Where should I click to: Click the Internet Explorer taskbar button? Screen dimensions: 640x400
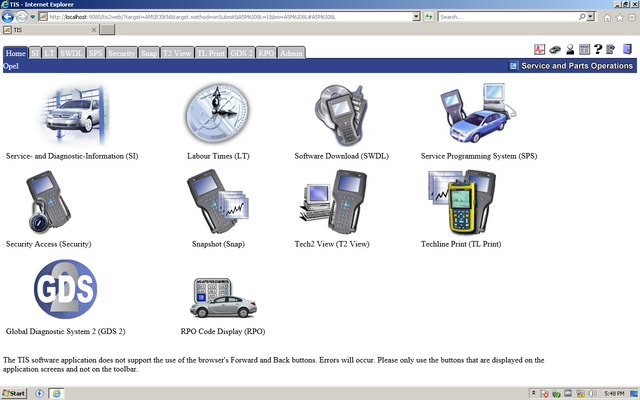57,393
